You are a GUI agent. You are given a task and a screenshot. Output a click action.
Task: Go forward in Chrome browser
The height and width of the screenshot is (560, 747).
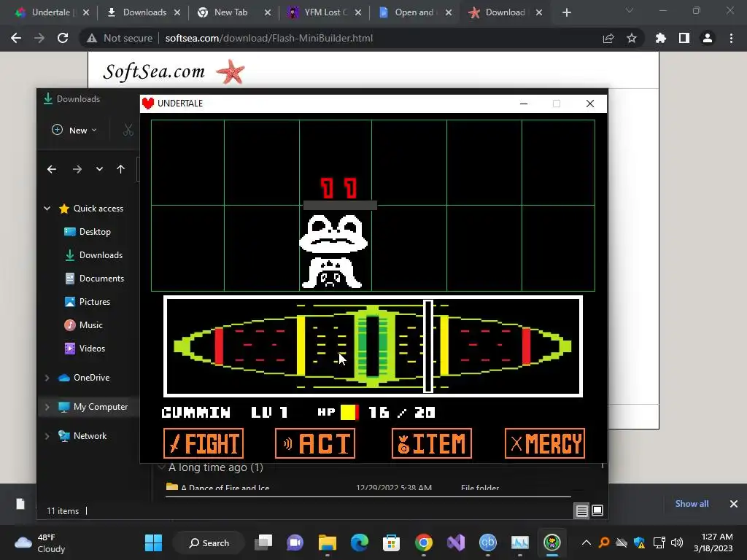coord(39,38)
